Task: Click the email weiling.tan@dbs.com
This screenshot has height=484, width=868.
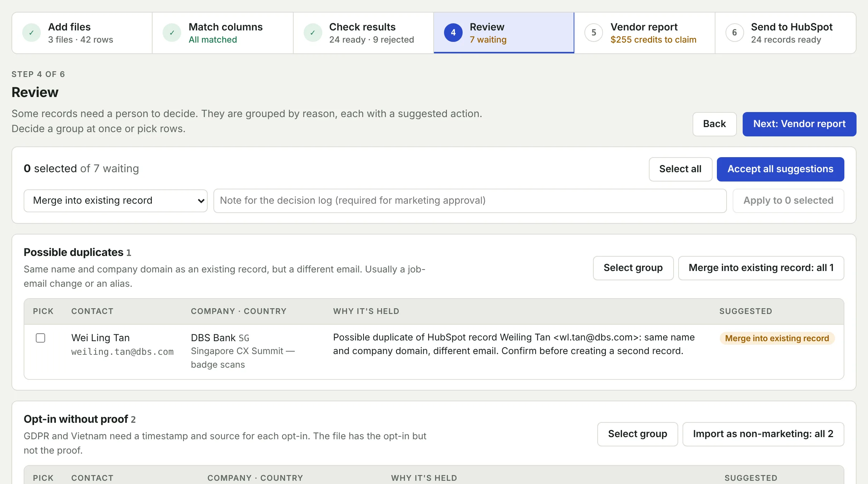Action: 122,352
